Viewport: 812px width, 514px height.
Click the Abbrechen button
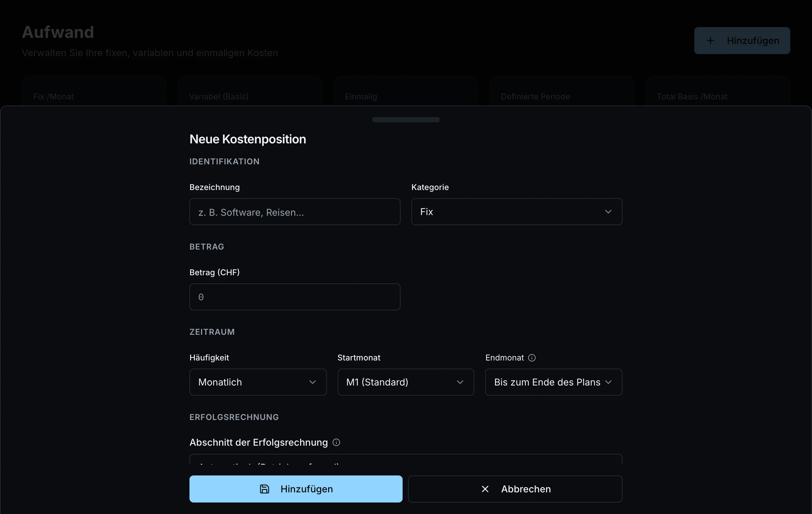(x=515, y=489)
